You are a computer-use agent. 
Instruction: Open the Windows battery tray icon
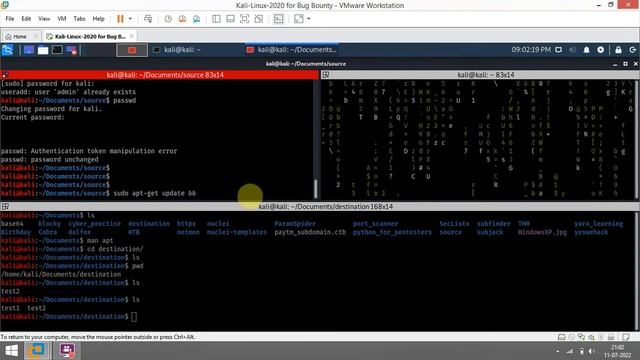click(x=582, y=351)
